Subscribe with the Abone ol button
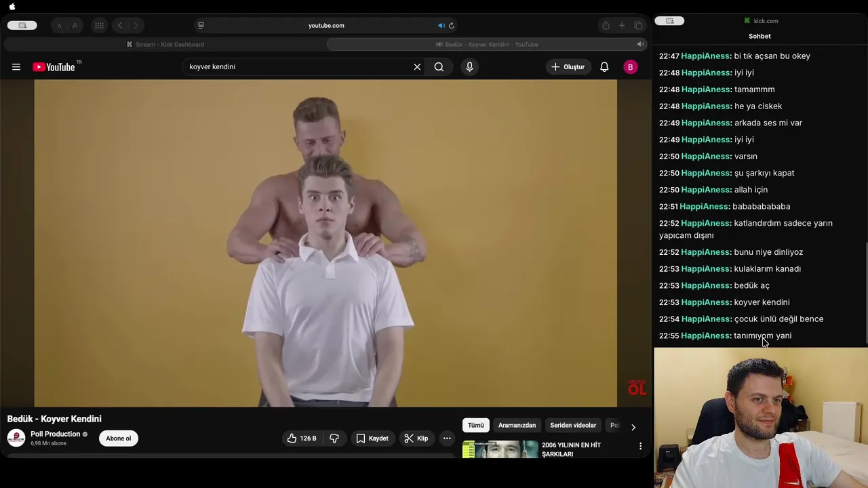The height and width of the screenshot is (488, 868). (118, 439)
